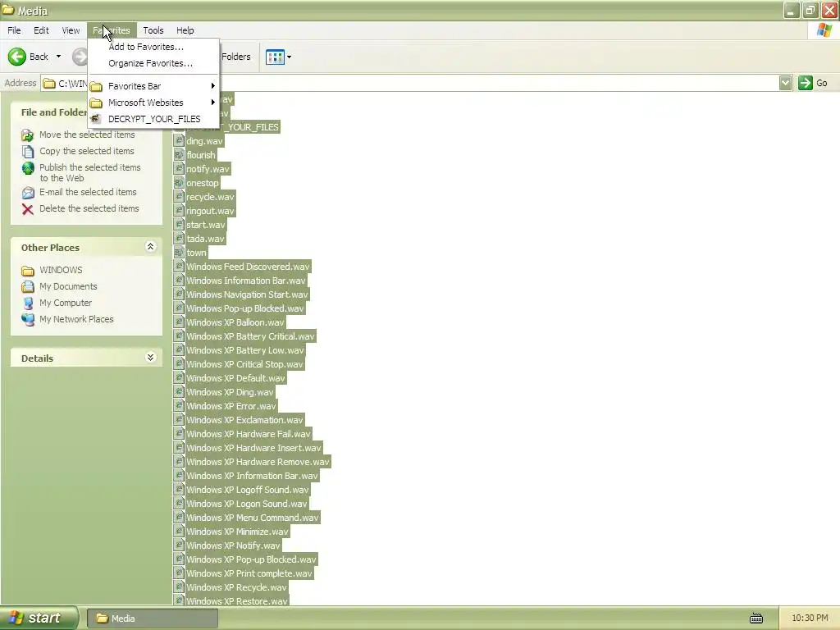Screen dimensions: 840x630
Task: Expand the Details panel
Action: (151, 358)
